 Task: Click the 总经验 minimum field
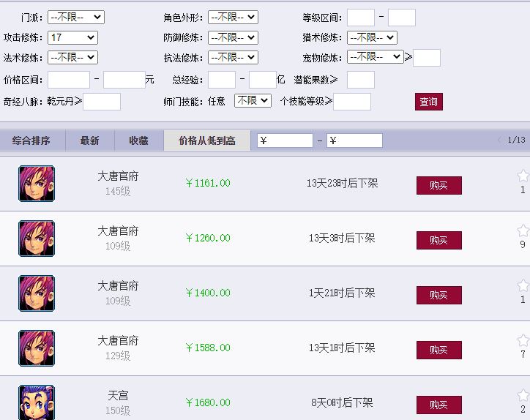tap(221, 80)
